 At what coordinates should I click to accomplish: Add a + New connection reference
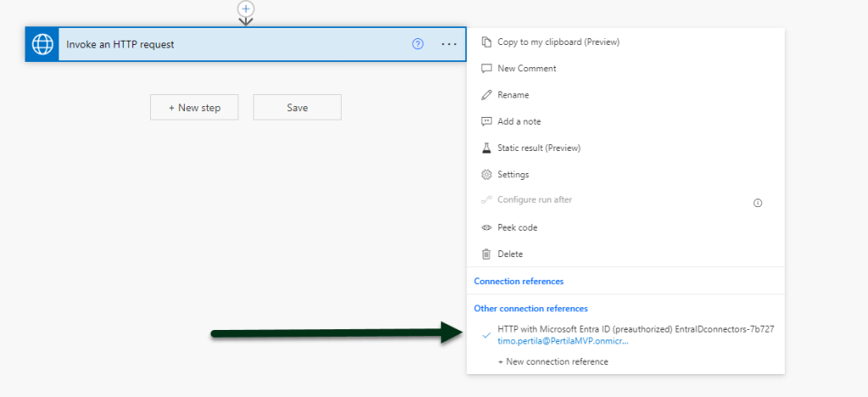pos(553,361)
